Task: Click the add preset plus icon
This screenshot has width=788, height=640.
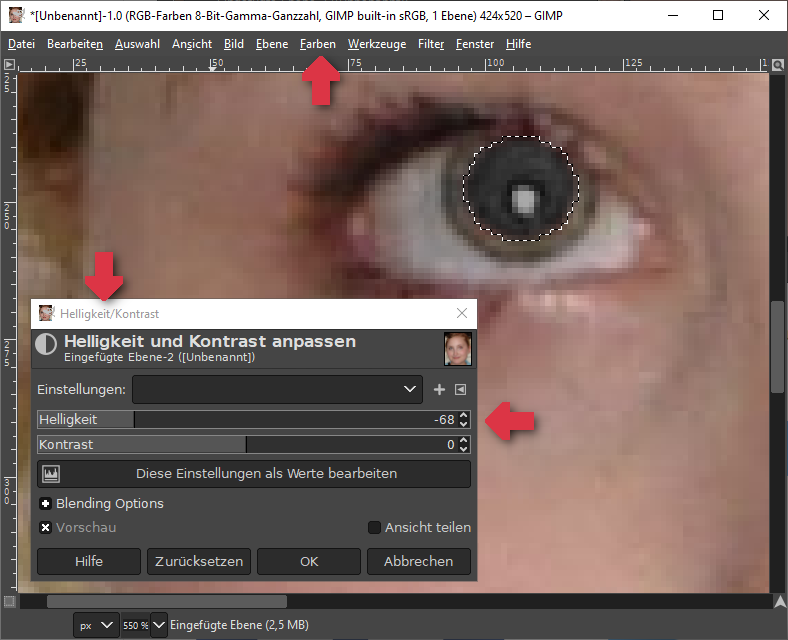Action: pos(439,389)
